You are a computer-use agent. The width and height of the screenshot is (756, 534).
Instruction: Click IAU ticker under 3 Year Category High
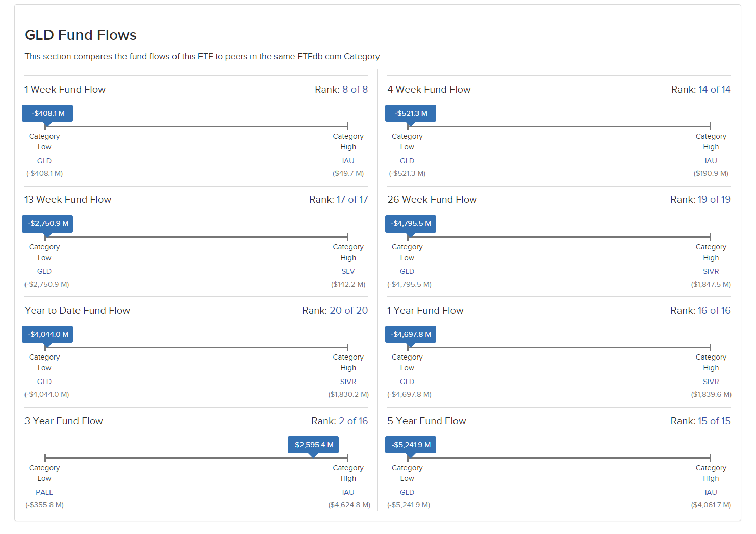click(x=348, y=492)
